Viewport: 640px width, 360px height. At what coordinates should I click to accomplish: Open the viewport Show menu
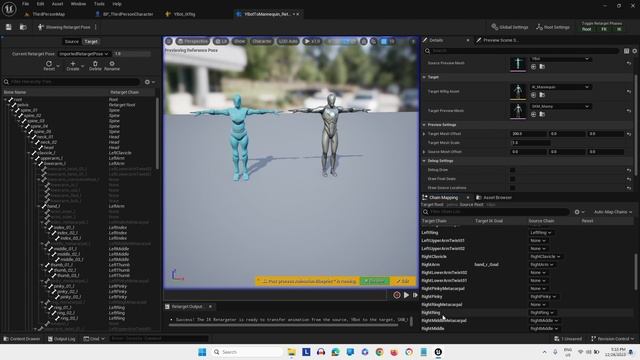pos(240,41)
